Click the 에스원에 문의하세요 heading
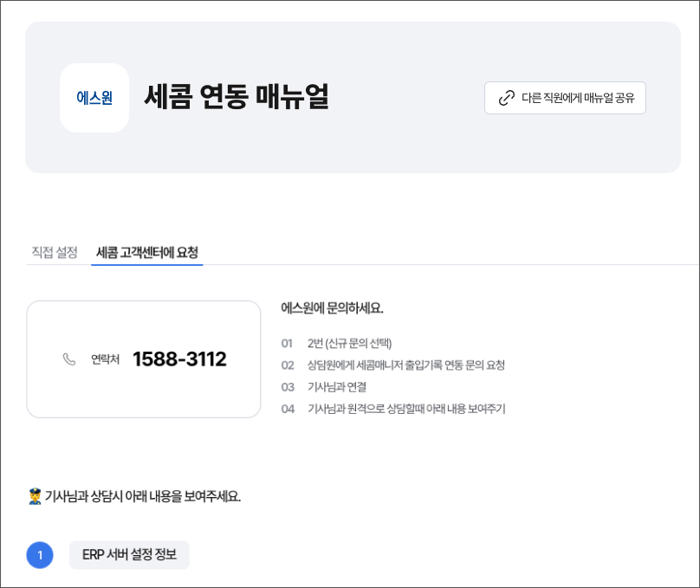Viewport: 700px width, 588px height. (332, 307)
